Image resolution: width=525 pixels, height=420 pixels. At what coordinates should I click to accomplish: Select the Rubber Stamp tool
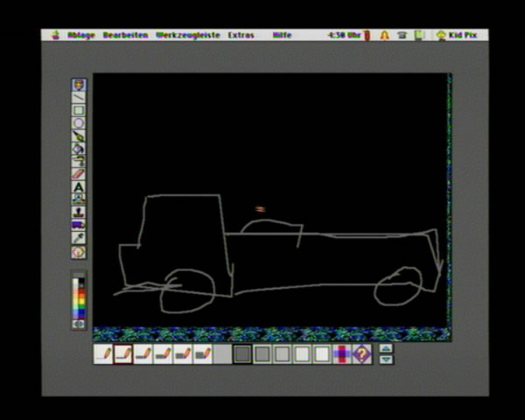(79, 213)
